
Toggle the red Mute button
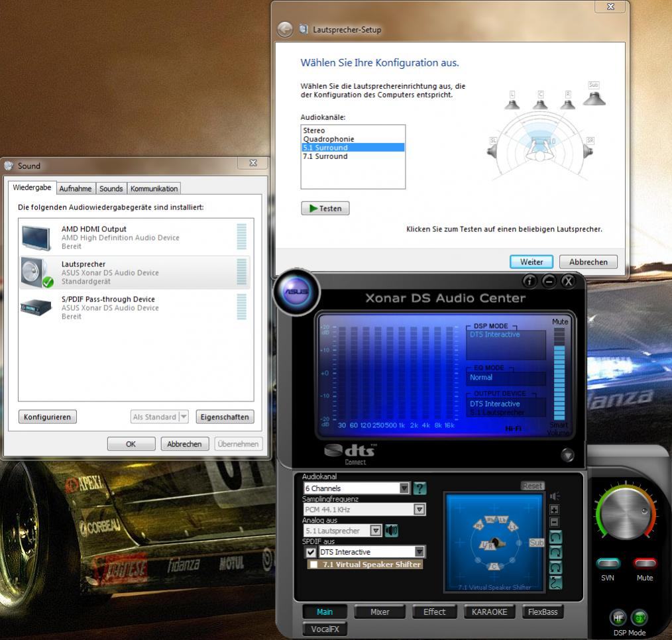point(645,563)
